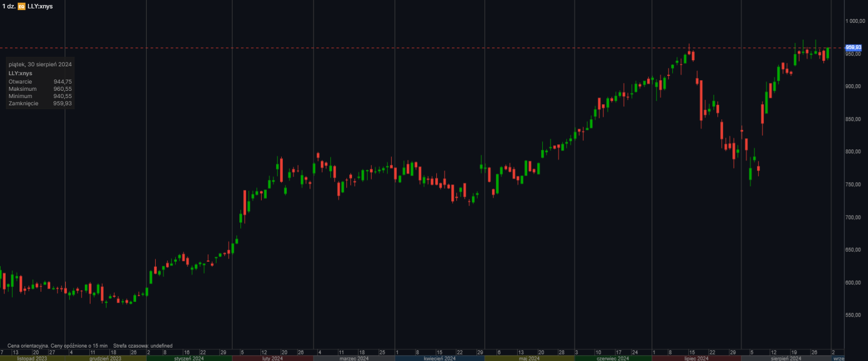Click the Zamknięcie row in the tooltip
This screenshot has width=868, height=361.
click(40, 104)
